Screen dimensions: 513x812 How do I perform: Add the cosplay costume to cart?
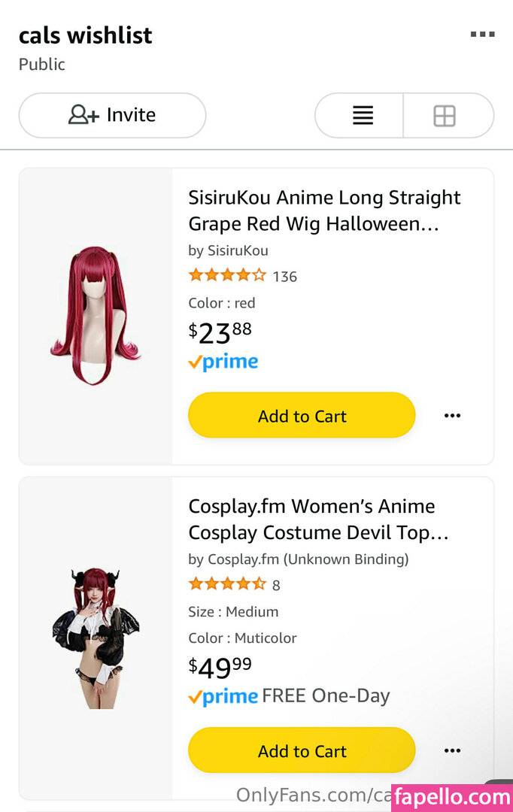302,750
